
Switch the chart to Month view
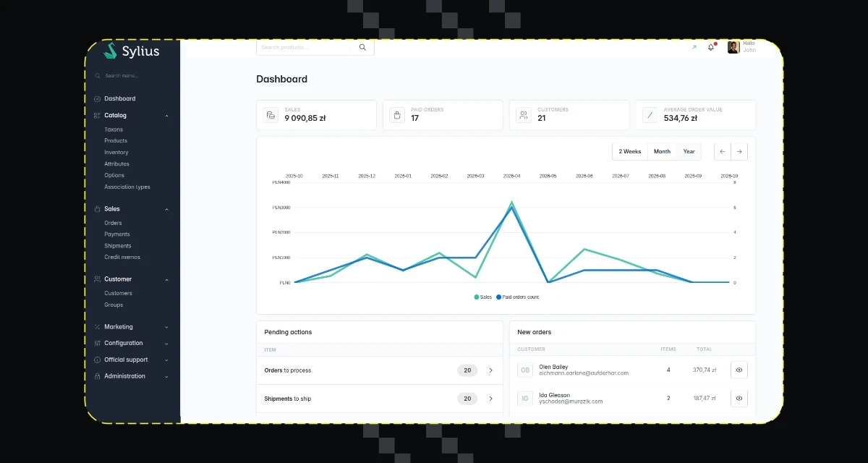point(662,151)
